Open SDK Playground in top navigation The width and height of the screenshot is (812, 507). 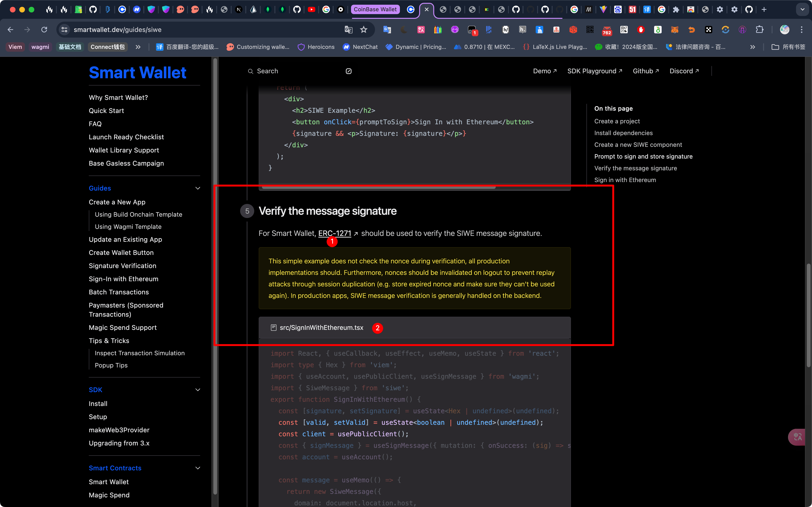[595, 71]
